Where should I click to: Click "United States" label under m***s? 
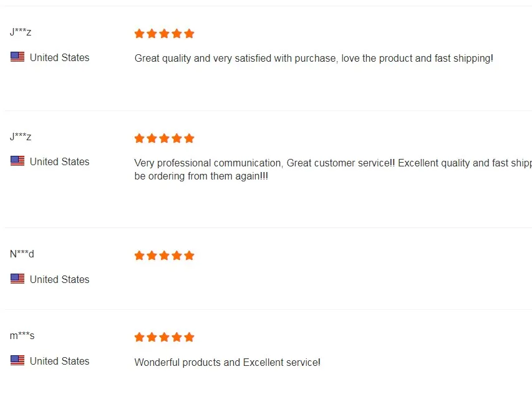(59, 361)
